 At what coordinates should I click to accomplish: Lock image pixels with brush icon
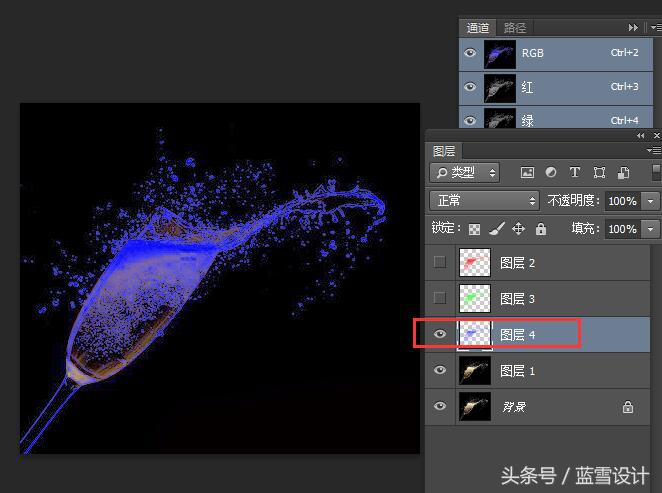tap(497, 229)
